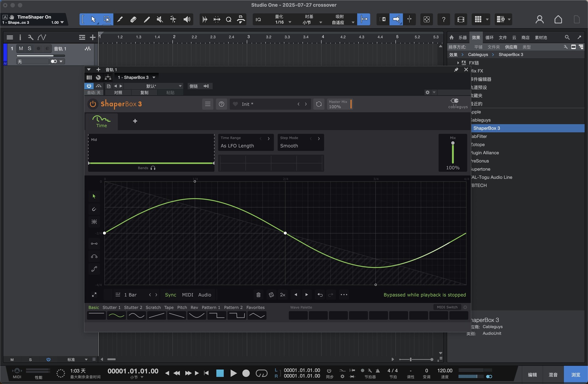Open the user account icon
This screenshot has width=588, height=384.
coord(540,19)
